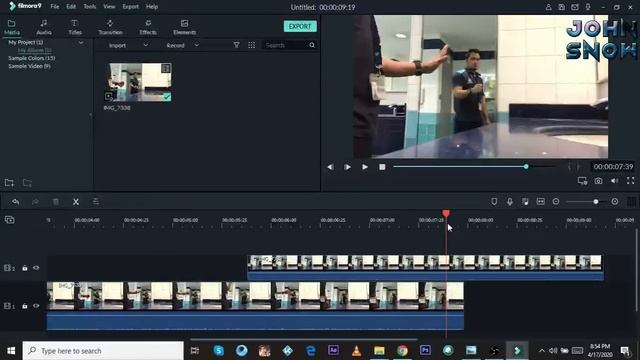The image size is (640, 360).
Task: Click the preview progress slider handle
Action: [526, 167]
